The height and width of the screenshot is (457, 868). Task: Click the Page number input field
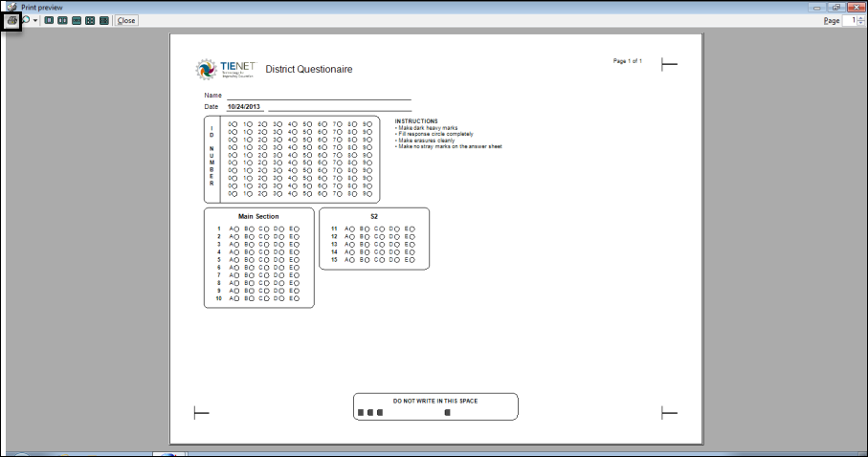[849, 20]
